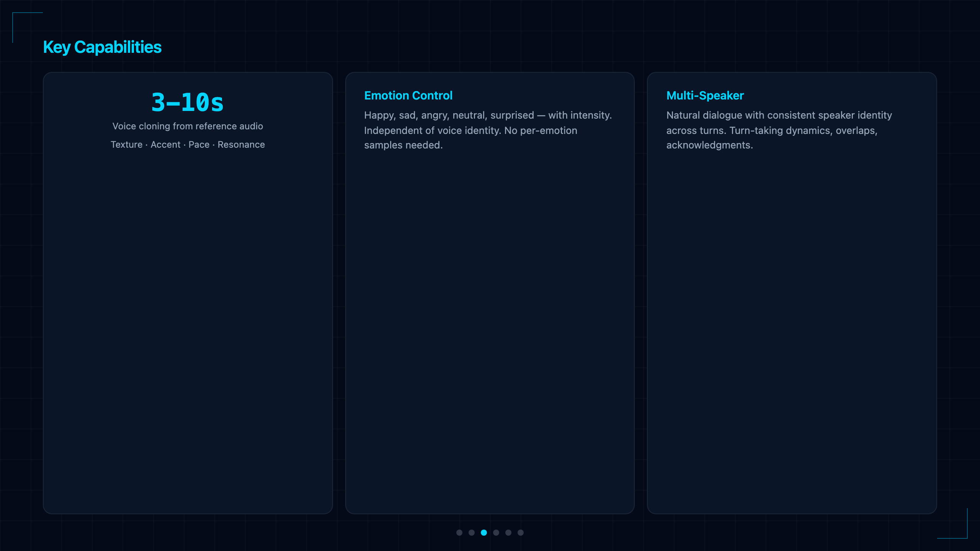Click empty area of Emotion Control card
This screenshot has width=980, height=551.
(x=490, y=325)
